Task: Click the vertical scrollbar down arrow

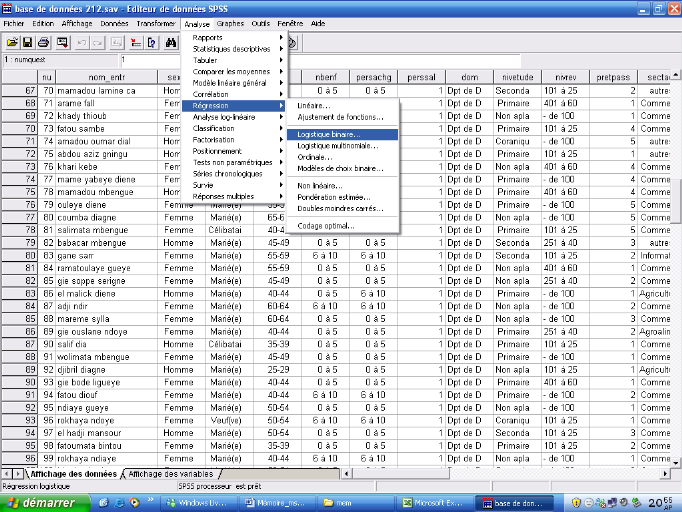Action: coord(675,462)
